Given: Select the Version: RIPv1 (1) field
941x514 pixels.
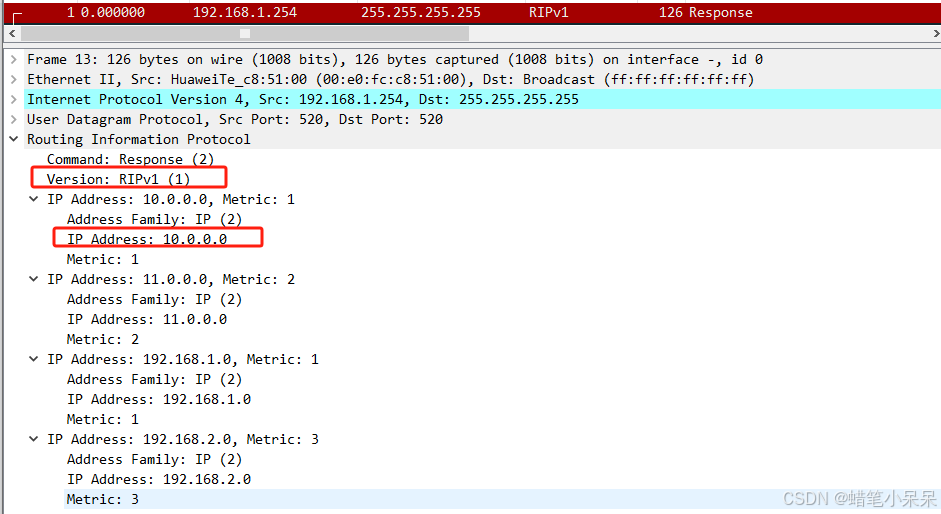Looking at the screenshot, I should pos(118,179).
